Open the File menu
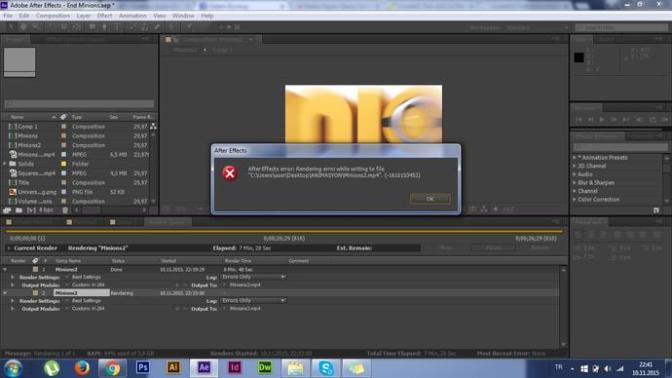Image resolution: width=672 pixels, height=378 pixels. pyautogui.click(x=8, y=16)
